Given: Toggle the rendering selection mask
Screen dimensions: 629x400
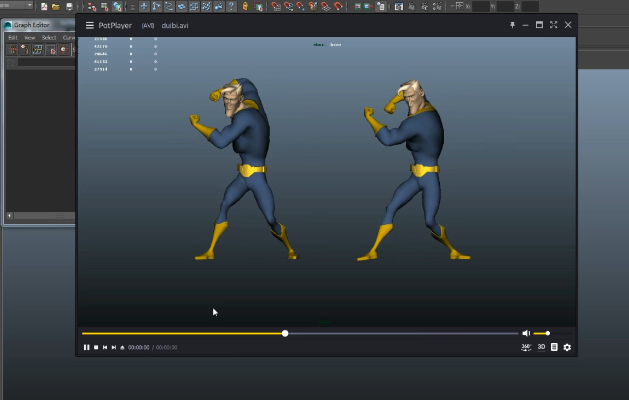Looking at the screenshot, I should (219, 6).
